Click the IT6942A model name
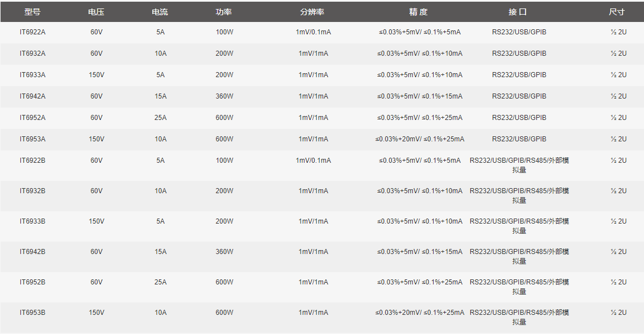The width and height of the screenshot is (644, 334). [x=33, y=96]
